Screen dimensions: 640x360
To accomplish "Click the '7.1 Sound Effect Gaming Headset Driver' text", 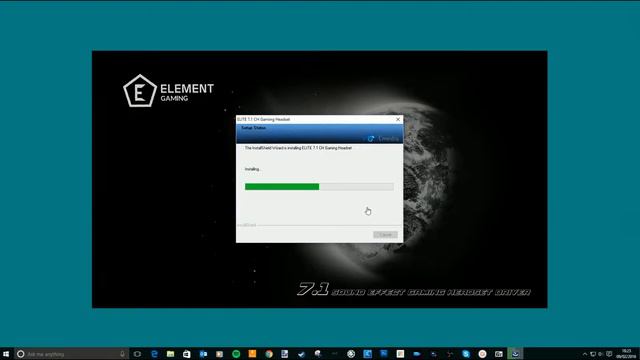I will [x=414, y=289].
